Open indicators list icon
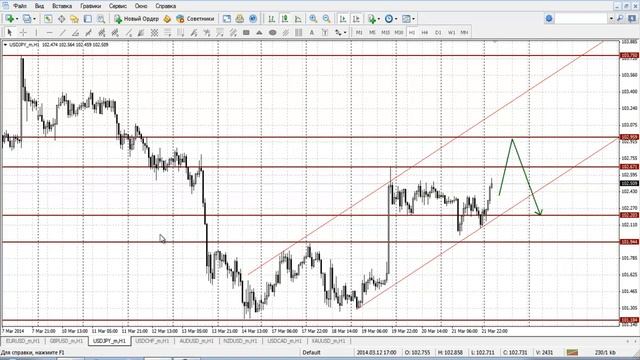The image size is (640, 360). pyautogui.click(x=371, y=19)
